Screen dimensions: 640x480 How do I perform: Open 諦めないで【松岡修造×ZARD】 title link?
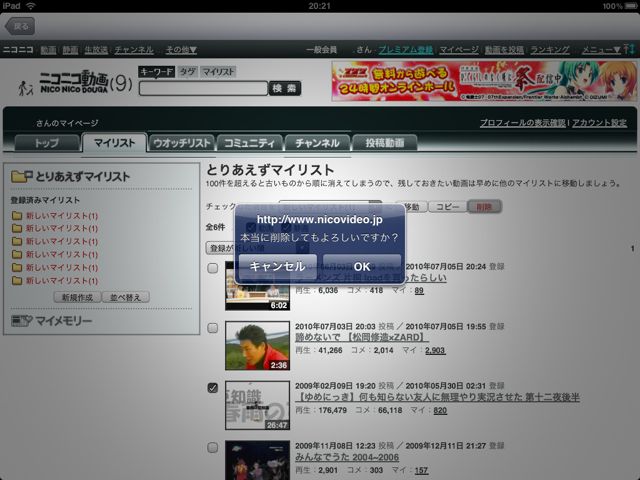click(362, 337)
